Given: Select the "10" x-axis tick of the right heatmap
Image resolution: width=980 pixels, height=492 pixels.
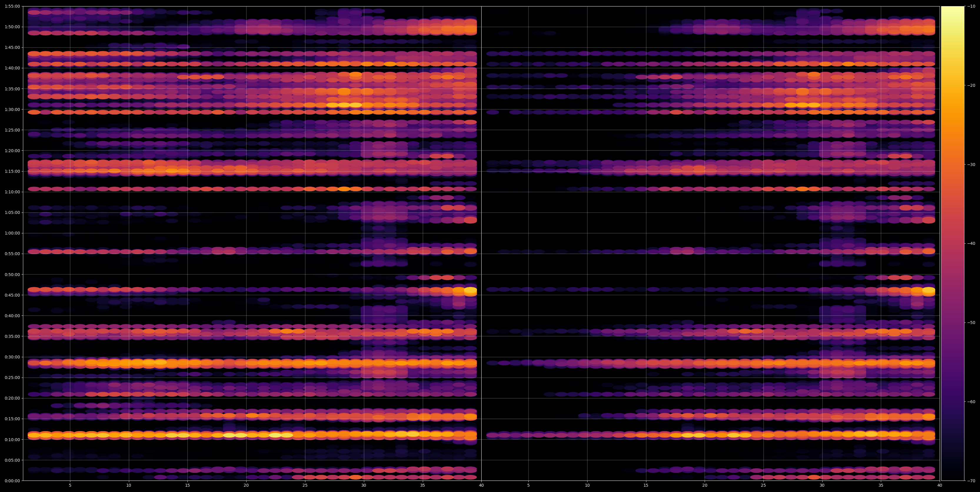Looking at the screenshot, I should click(587, 485).
